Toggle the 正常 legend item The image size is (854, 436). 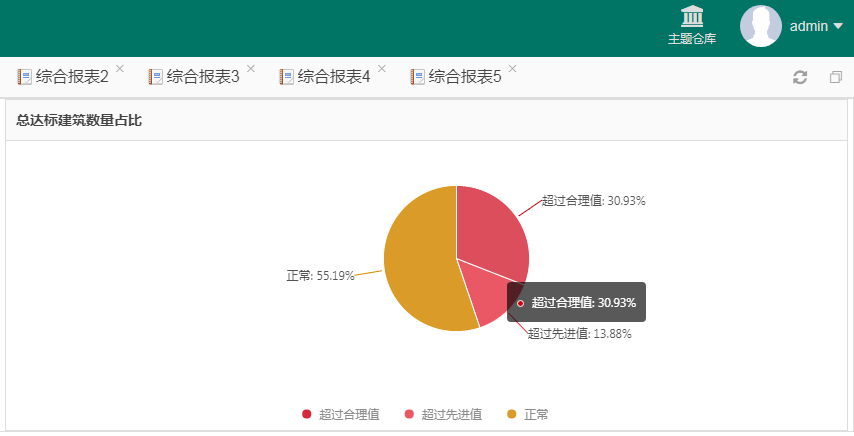point(527,414)
